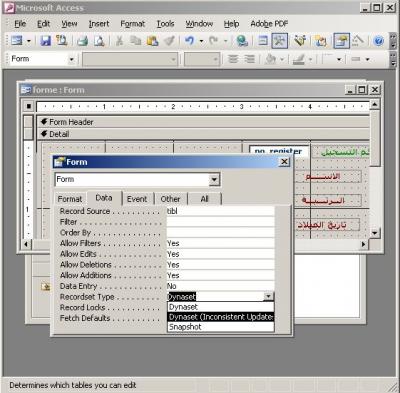Open the Help question mark icon

[x=378, y=41]
